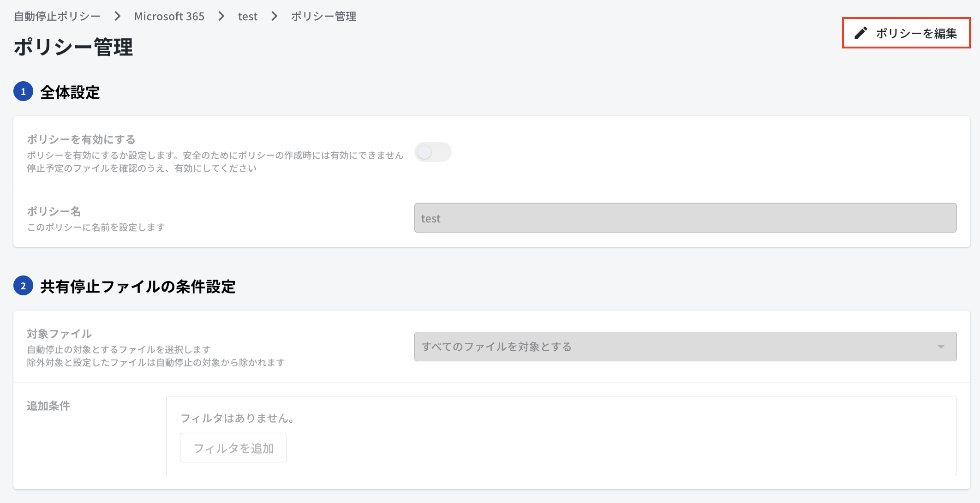Viewport: 980px width, 503px height.
Task: Click the 全体設定 section heading
Action: tap(70, 92)
